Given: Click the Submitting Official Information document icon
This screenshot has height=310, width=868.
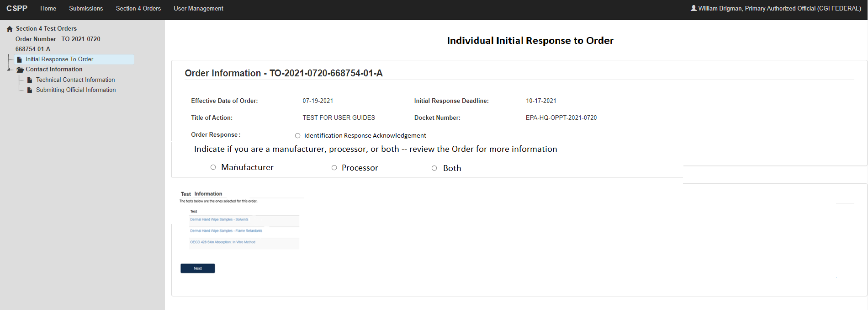Looking at the screenshot, I should (x=30, y=90).
